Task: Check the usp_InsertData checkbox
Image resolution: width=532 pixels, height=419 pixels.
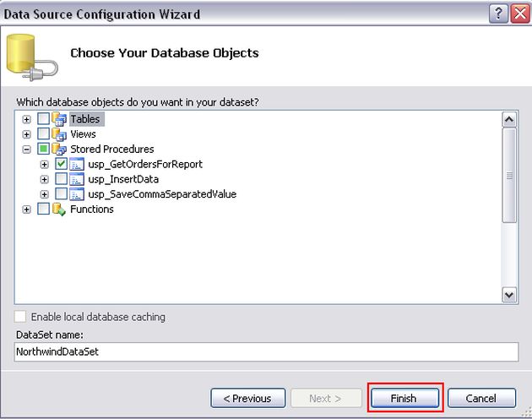Action: [62, 179]
